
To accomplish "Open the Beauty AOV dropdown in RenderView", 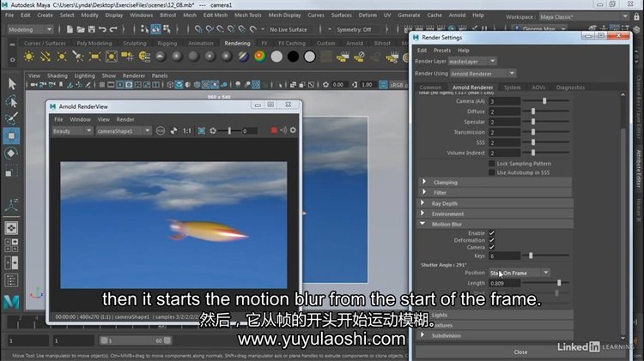I will tap(72, 131).
